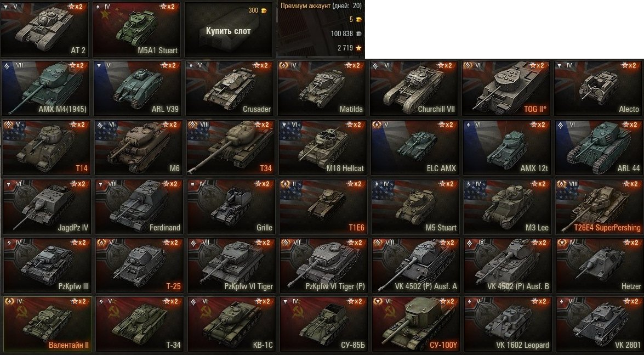The height and width of the screenshot is (355, 644).
Task: Select the AT 2 tank thumbnail
Action: [44, 29]
